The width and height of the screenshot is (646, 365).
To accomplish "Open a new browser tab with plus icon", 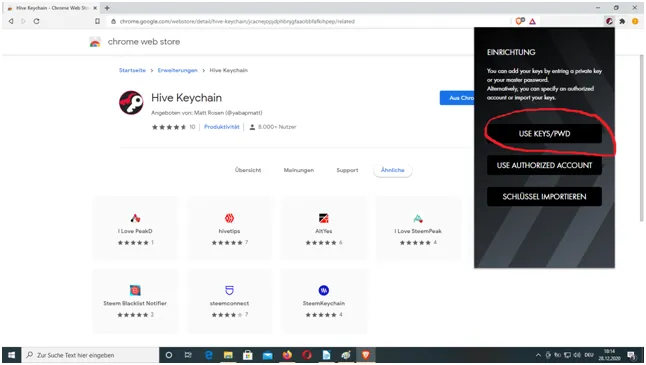I will (107, 8).
